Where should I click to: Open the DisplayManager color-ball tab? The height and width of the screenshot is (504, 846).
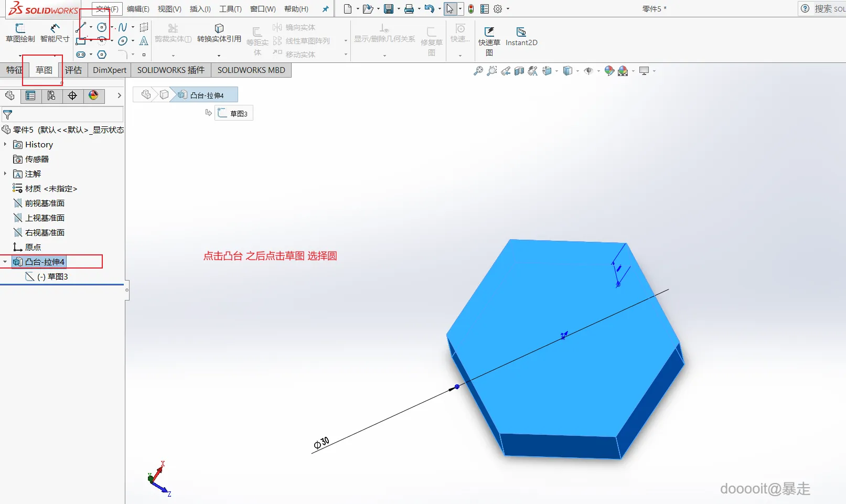coord(93,95)
